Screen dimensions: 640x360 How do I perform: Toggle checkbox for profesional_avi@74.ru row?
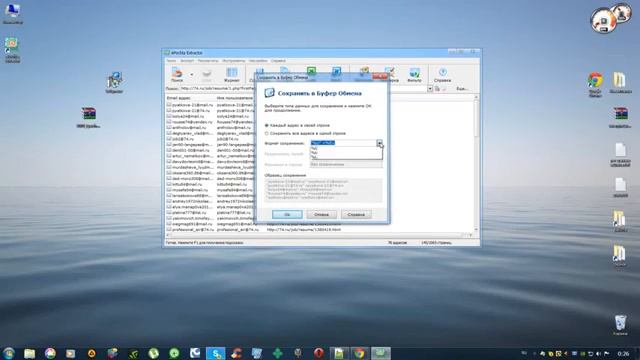click(x=169, y=229)
